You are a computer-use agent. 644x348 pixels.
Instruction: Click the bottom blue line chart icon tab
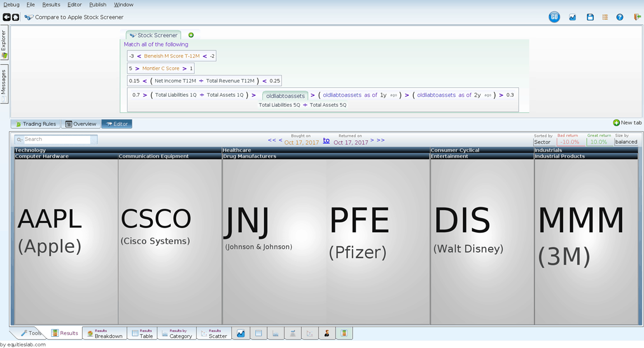[x=241, y=333]
